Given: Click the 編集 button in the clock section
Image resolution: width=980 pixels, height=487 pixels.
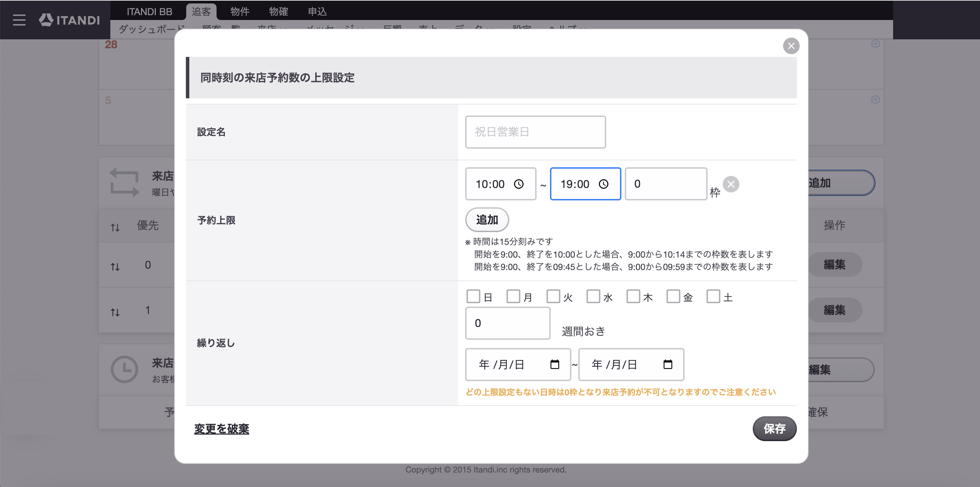Looking at the screenshot, I should [841, 369].
